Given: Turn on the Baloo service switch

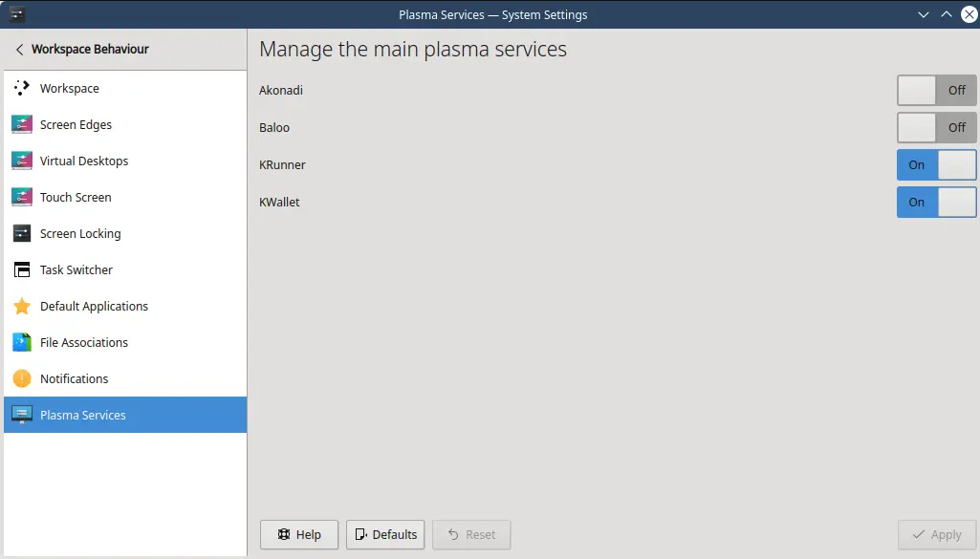Looking at the screenshot, I should (x=936, y=127).
